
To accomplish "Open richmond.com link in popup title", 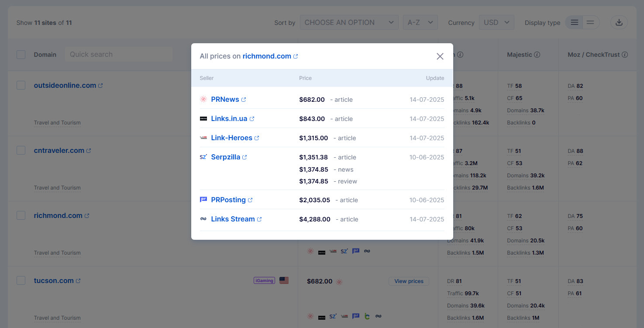I will point(267,56).
